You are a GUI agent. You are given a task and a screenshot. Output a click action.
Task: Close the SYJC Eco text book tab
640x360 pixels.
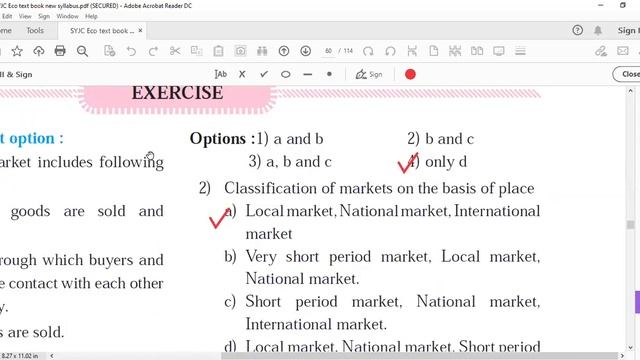coord(140,31)
